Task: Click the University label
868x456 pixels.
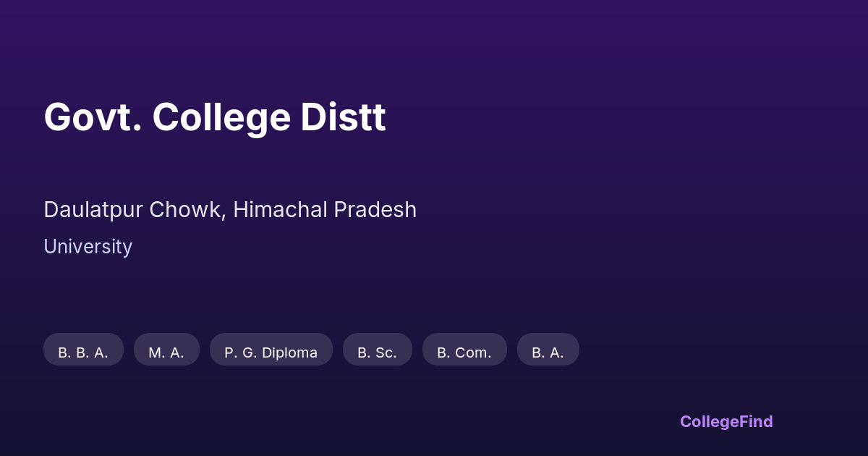Action: click(x=88, y=247)
